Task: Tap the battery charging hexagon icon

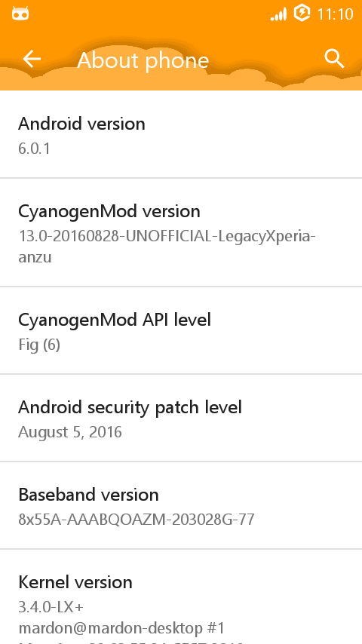Action: point(302,14)
